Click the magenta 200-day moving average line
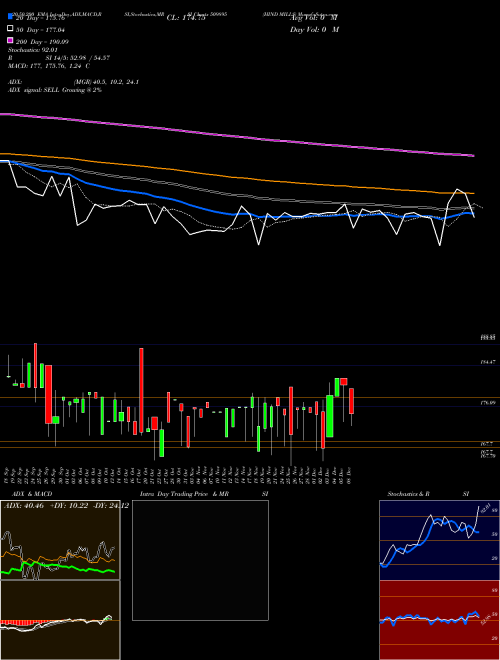Screen dimensions: 500x660 [x=236, y=136]
